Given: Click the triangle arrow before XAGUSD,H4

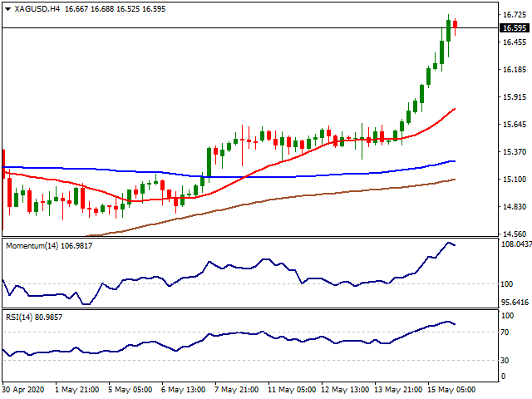Looking at the screenshot, I should 7,9.
